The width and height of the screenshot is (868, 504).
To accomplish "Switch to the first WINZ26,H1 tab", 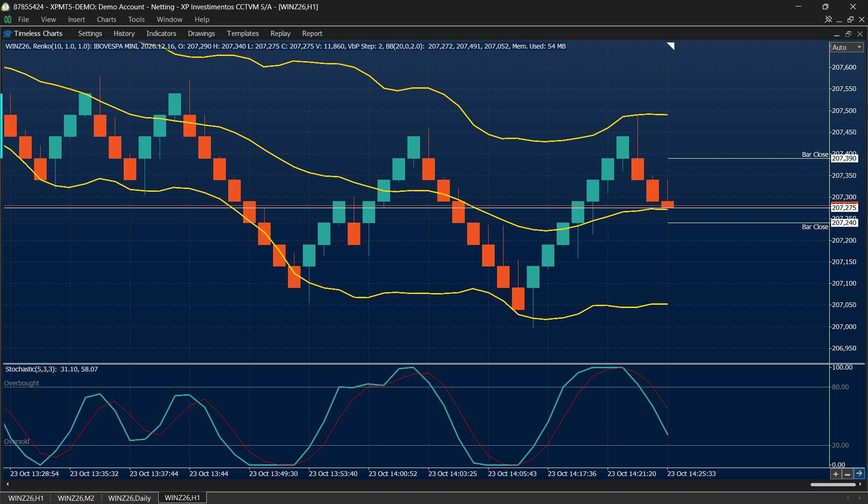I will coord(26,498).
